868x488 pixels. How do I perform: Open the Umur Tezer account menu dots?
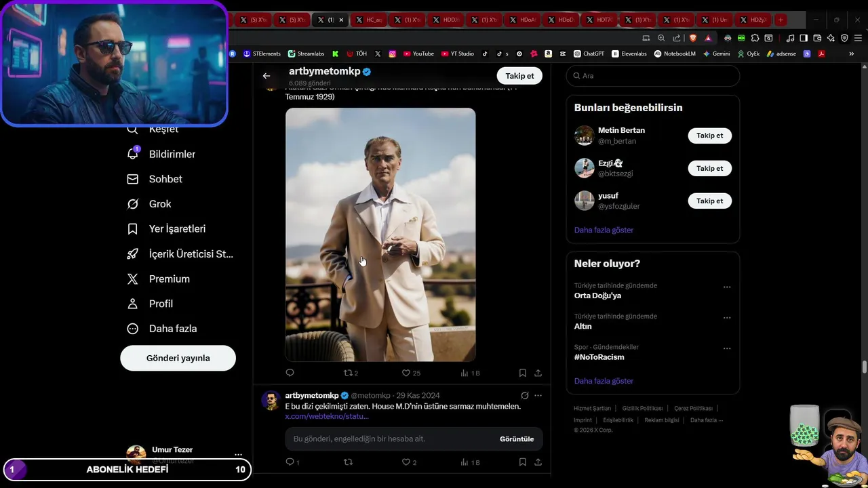coord(238,455)
